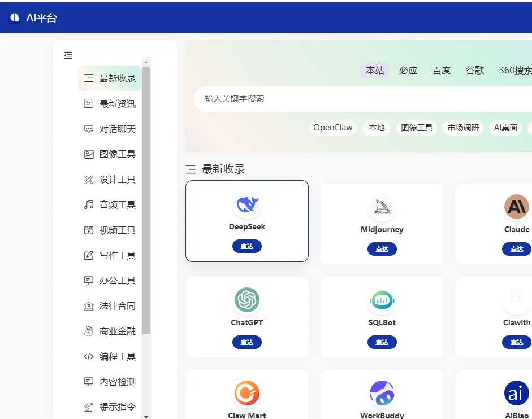Click the AI平台 site title text
Screen dimensions: 532x419
coord(41,18)
